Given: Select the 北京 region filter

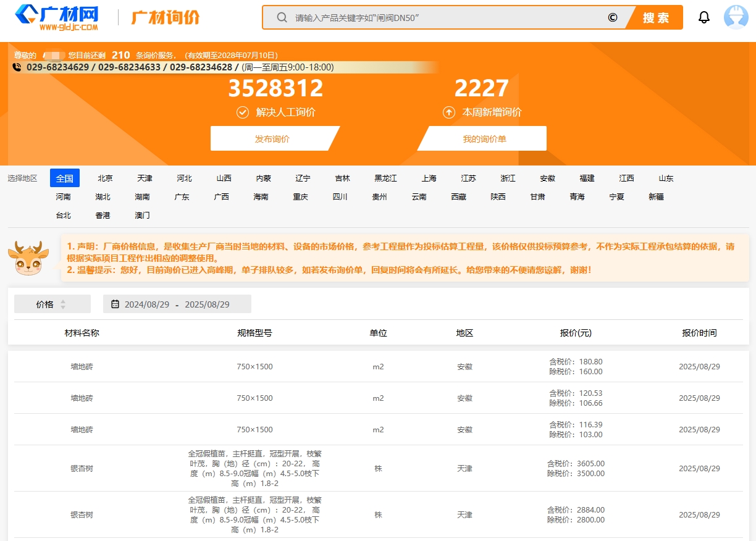Looking at the screenshot, I should pos(105,178).
